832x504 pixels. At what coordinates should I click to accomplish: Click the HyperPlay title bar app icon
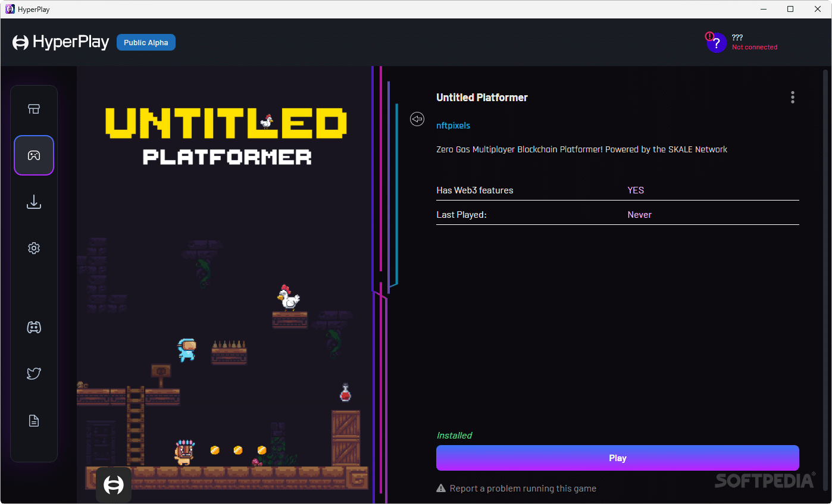(x=10, y=9)
